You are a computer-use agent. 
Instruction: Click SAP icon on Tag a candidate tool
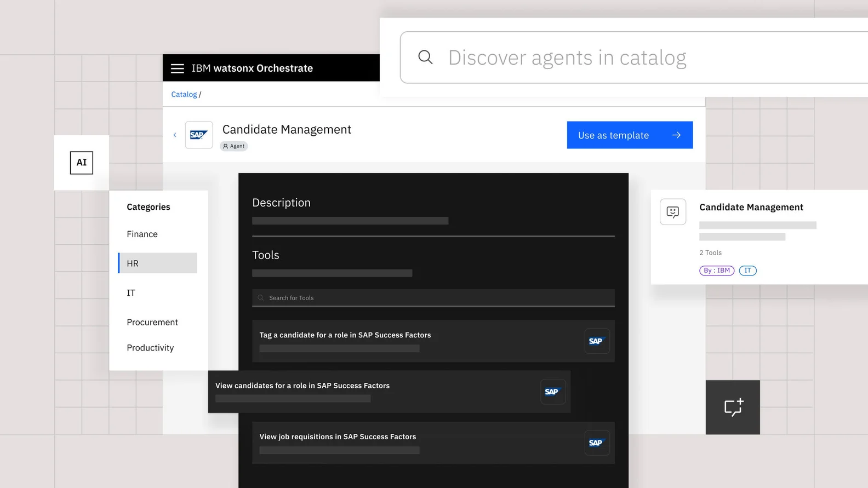[x=596, y=341]
